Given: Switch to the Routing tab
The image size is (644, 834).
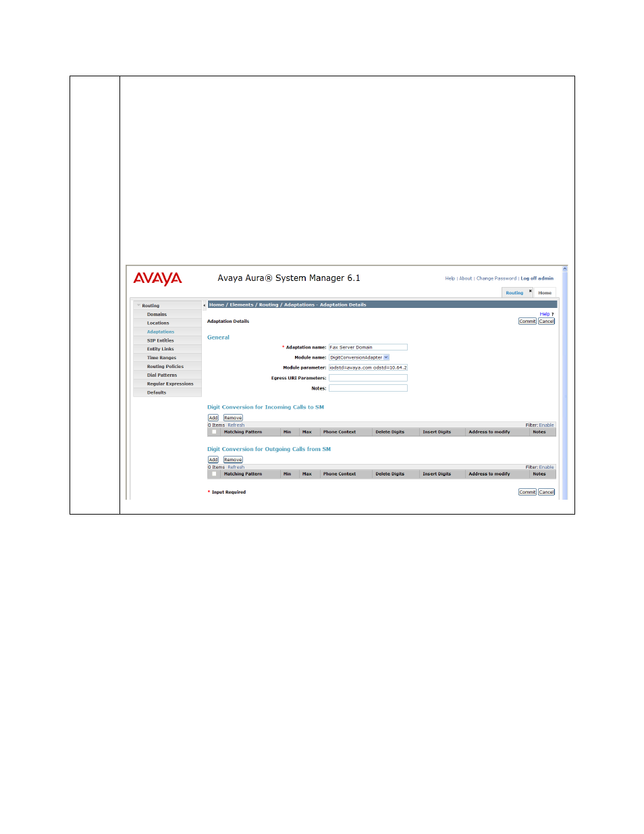Looking at the screenshot, I should [x=514, y=293].
